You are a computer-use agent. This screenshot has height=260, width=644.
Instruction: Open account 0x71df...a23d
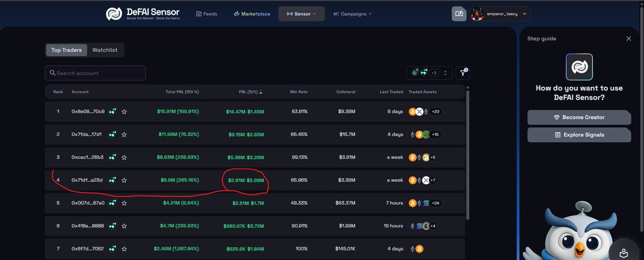pos(87,180)
